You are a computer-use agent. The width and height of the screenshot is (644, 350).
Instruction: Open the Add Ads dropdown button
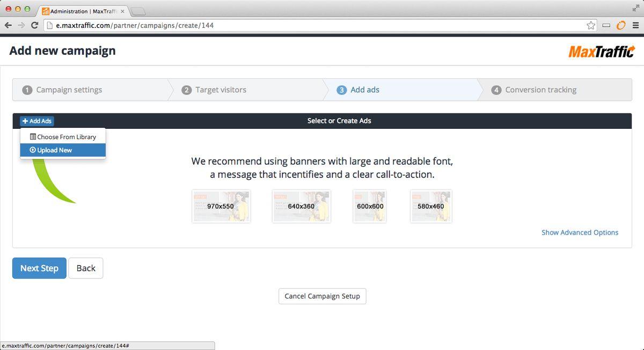pos(37,121)
